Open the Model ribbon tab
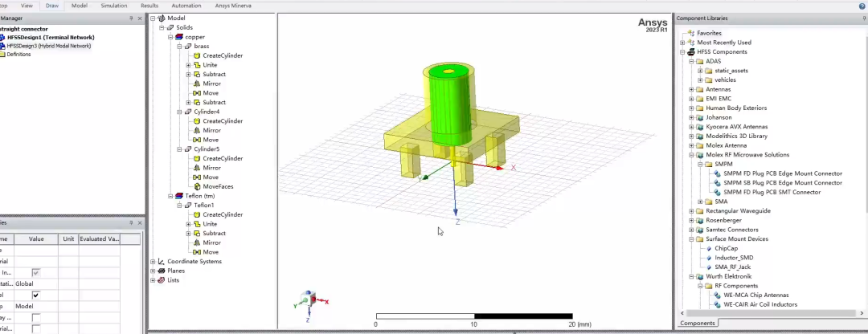 80,6
